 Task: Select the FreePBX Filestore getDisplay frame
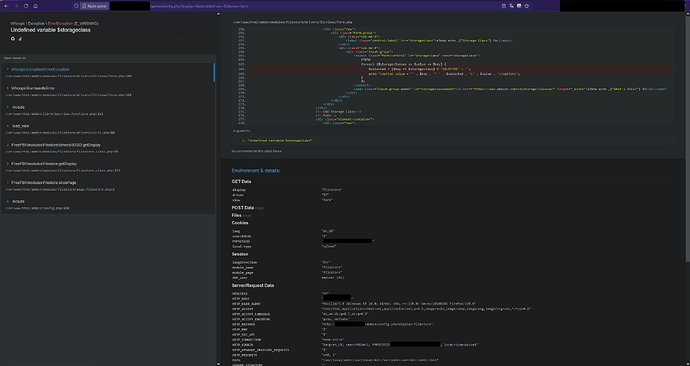pos(108,167)
